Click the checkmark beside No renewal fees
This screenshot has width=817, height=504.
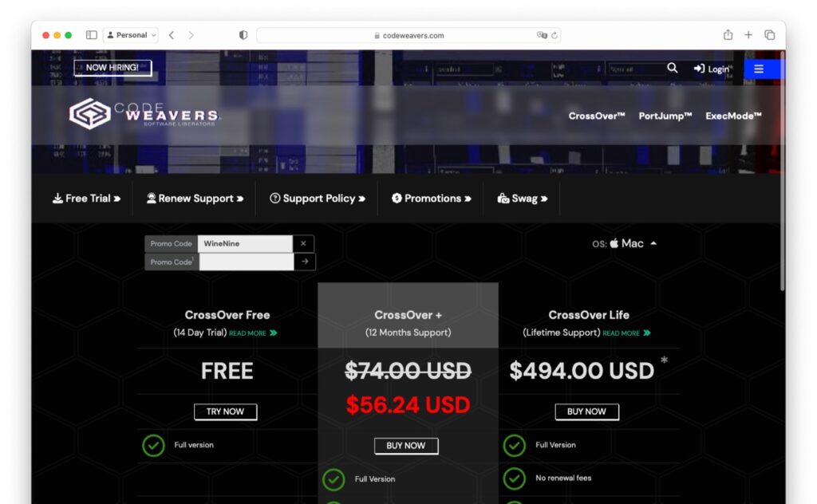coord(515,478)
